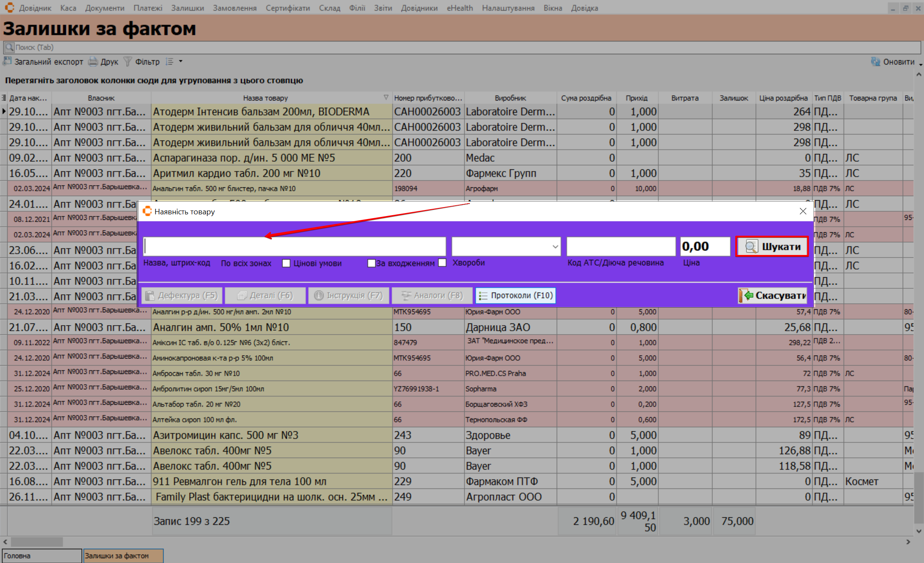Expand the Хвороби dropdown list
Image resolution: width=924 pixels, height=563 pixels.
click(555, 246)
